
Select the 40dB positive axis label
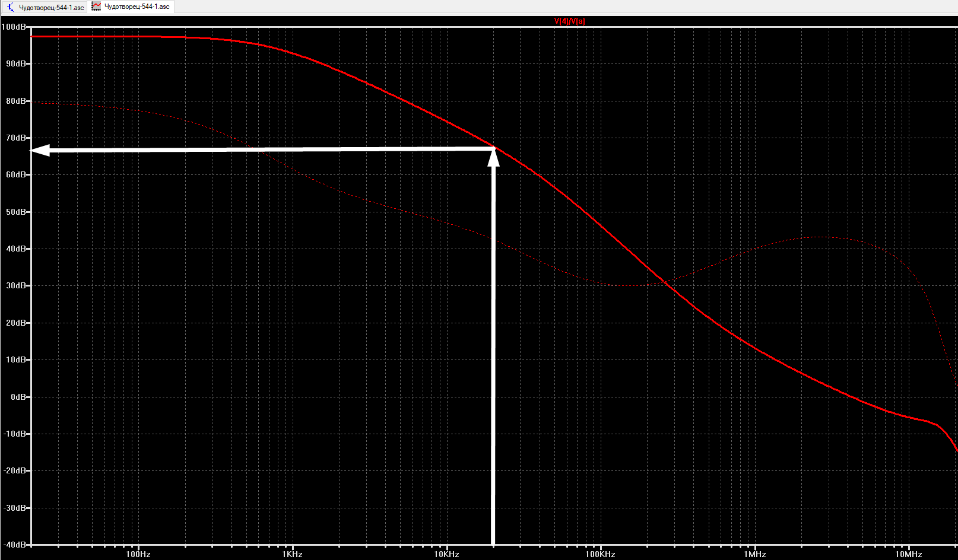pyautogui.click(x=16, y=249)
